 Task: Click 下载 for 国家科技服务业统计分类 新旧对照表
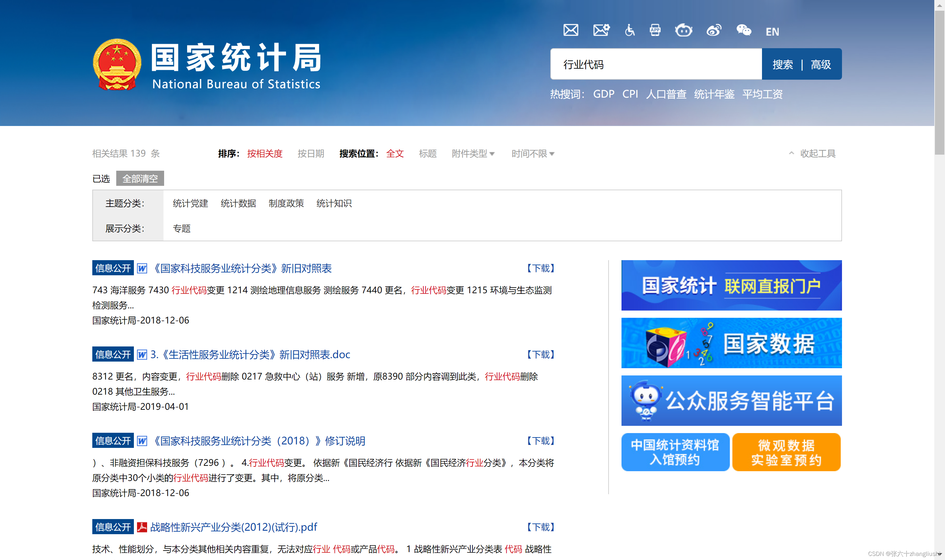(x=541, y=268)
